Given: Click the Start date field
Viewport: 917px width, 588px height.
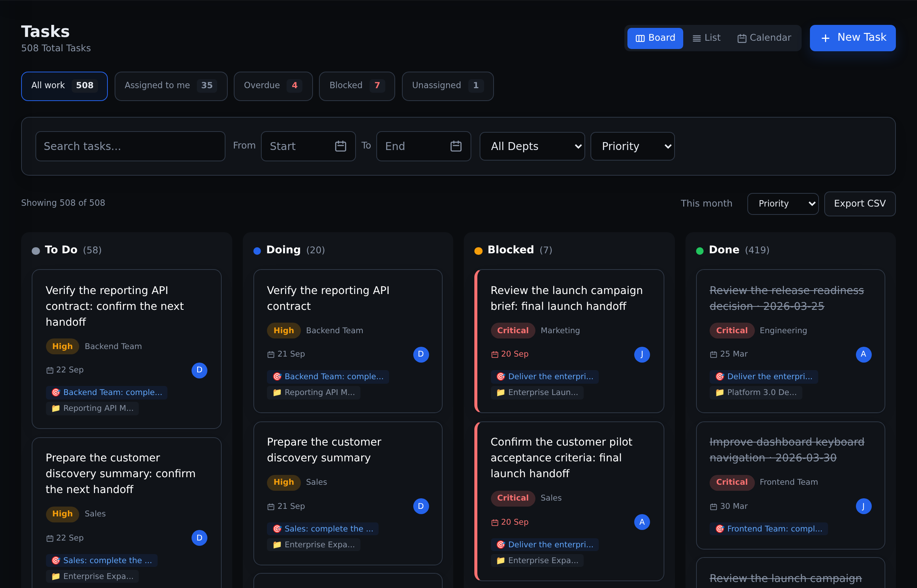Looking at the screenshot, I should 308,146.
